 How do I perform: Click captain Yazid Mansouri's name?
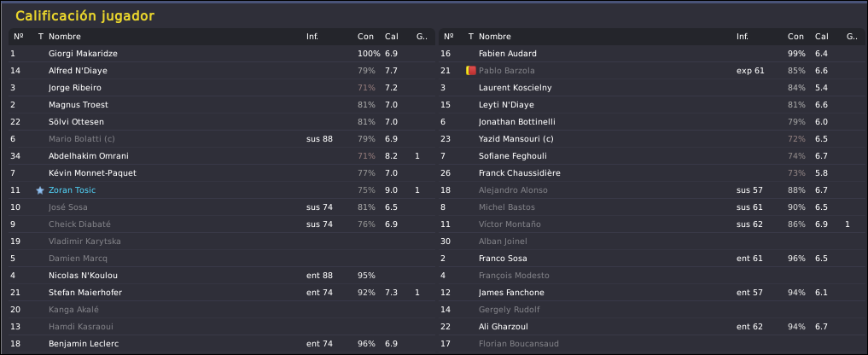click(x=516, y=139)
